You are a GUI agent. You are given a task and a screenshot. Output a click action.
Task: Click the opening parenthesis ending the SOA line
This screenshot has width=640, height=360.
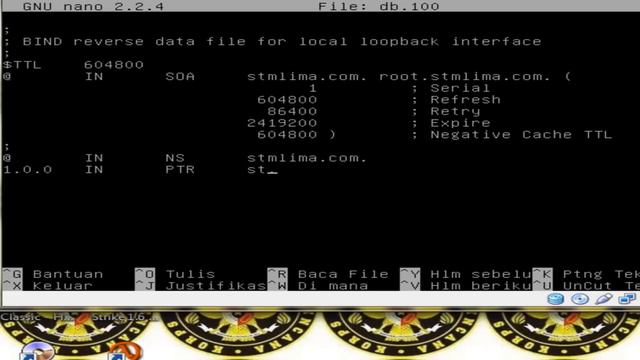[x=568, y=76]
